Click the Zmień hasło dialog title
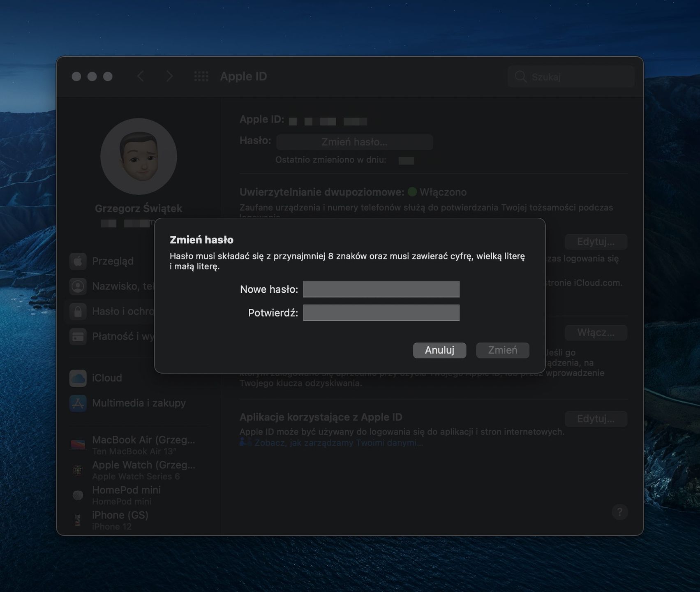The width and height of the screenshot is (700, 592). point(201,240)
